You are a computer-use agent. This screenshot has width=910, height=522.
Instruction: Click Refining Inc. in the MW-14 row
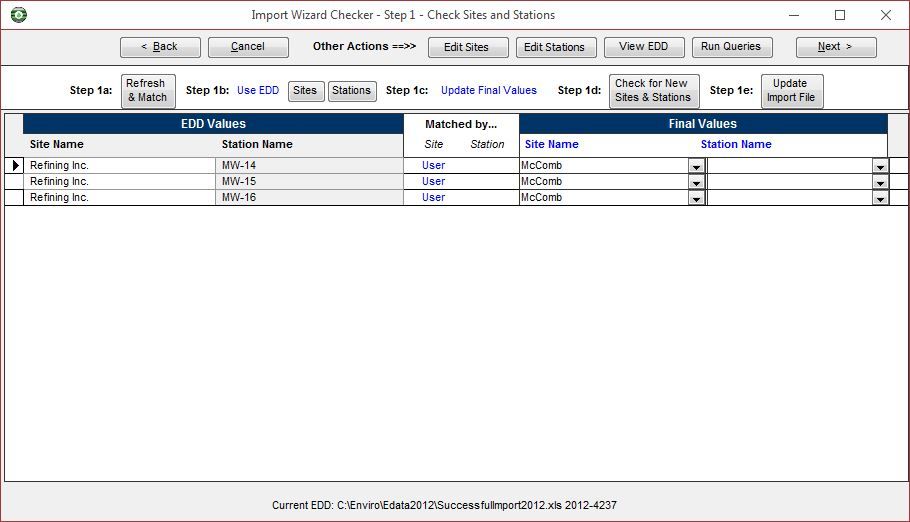120,165
